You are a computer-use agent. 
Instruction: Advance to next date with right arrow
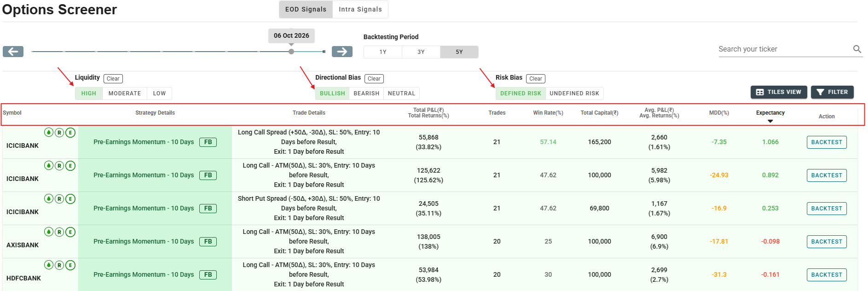342,52
